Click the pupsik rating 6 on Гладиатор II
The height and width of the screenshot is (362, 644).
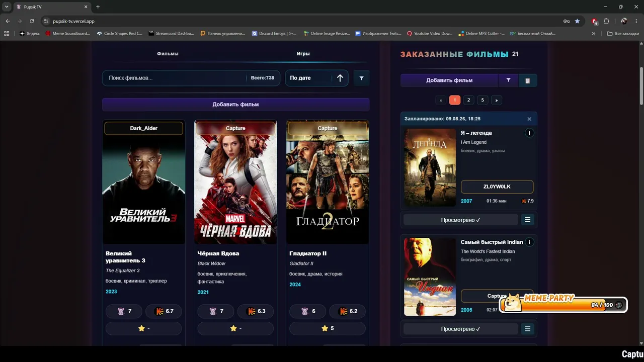pos(308,311)
